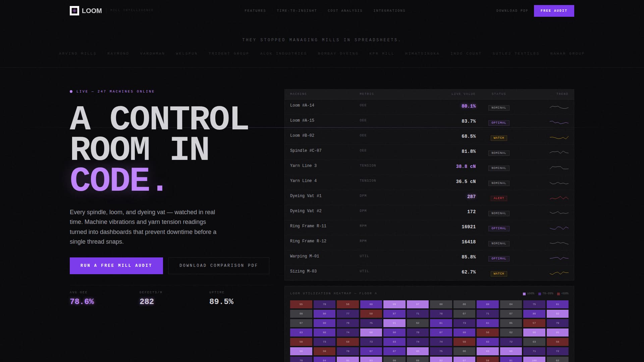The image size is (644, 362).
Task: Click trend sparkline for Loom #A-14
Action: pyautogui.click(x=559, y=108)
